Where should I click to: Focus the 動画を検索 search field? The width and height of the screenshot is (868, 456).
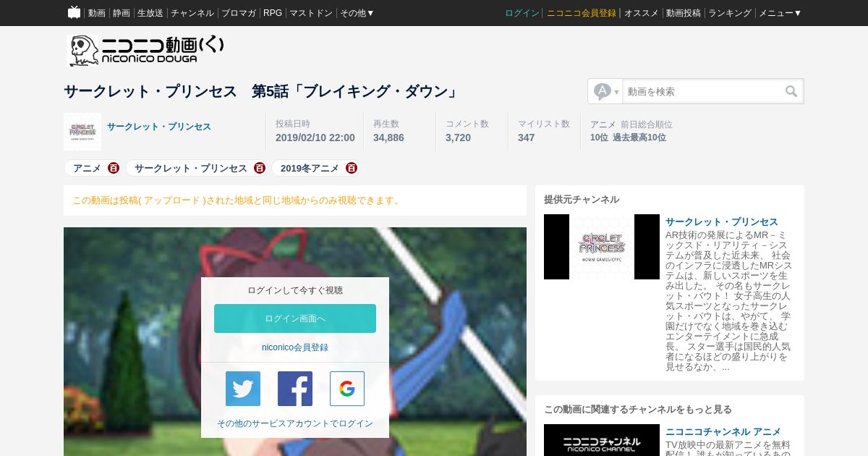coord(702,91)
